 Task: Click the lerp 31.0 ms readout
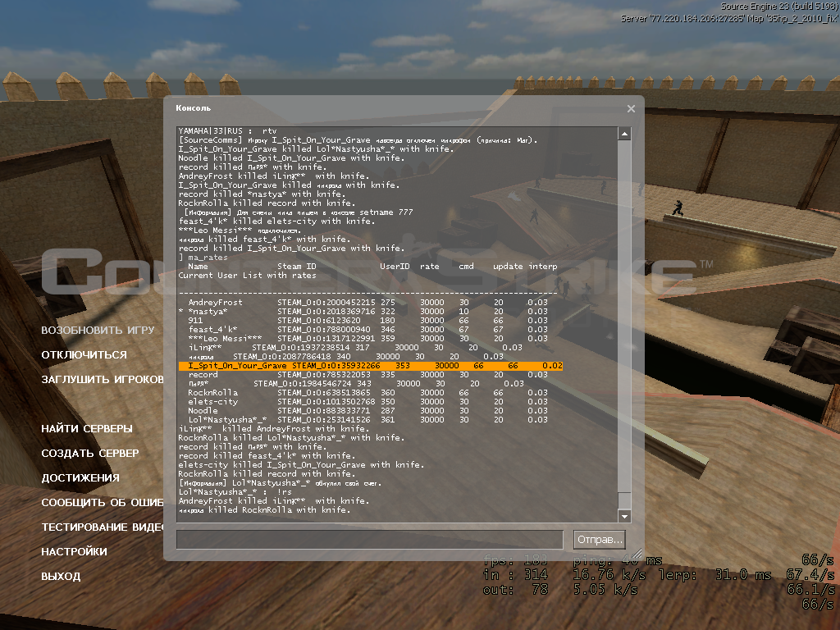(x=714, y=575)
